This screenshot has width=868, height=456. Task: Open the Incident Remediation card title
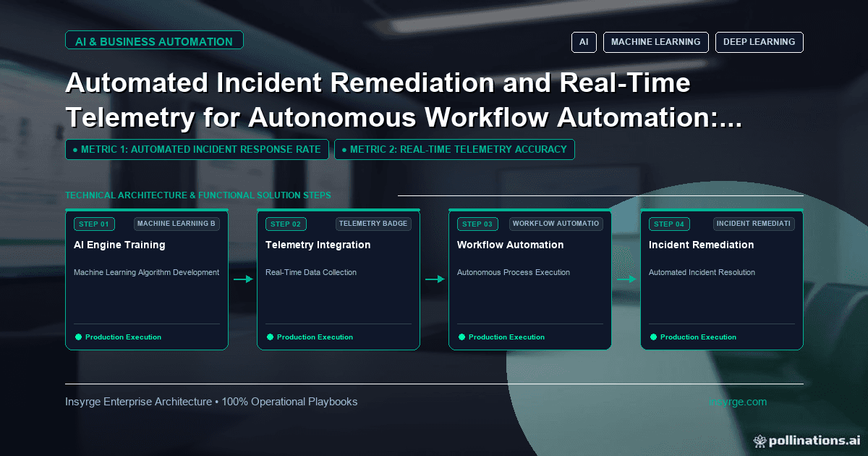[702, 245]
